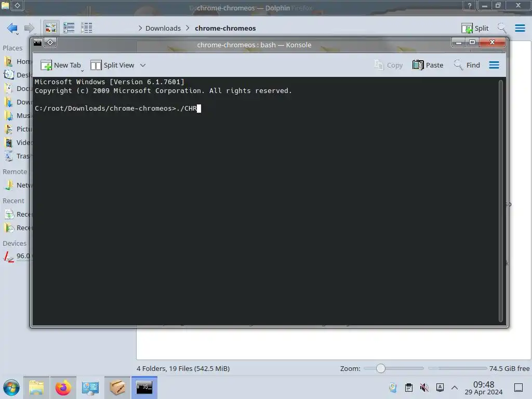Click the Dolphin window help question-mark button
The image size is (532, 399).
click(470, 5)
